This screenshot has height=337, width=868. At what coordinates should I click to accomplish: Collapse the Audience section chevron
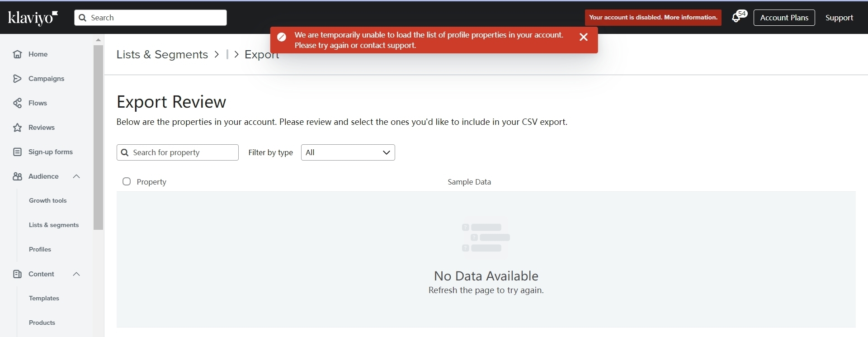click(76, 176)
